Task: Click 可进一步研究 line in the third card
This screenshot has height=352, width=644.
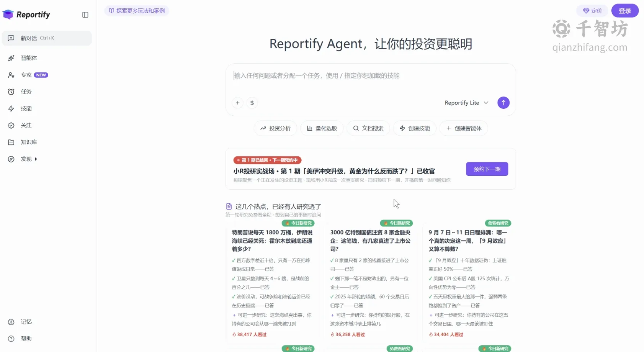Action: (x=469, y=319)
